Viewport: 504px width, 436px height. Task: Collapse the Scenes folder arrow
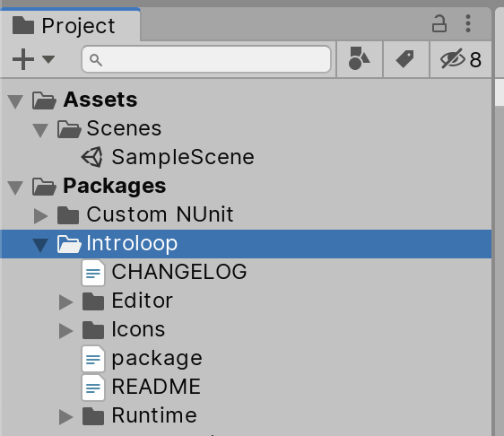click(x=40, y=130)
